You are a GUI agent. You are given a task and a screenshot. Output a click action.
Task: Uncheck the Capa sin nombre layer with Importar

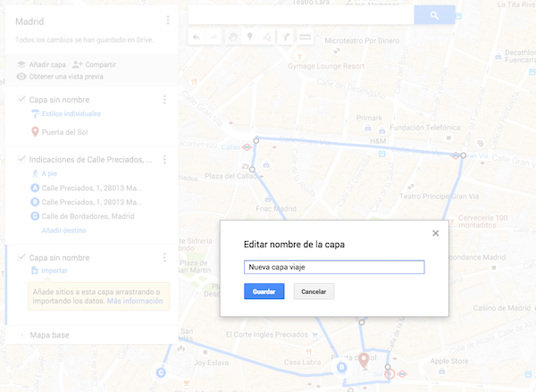(21, 257)
